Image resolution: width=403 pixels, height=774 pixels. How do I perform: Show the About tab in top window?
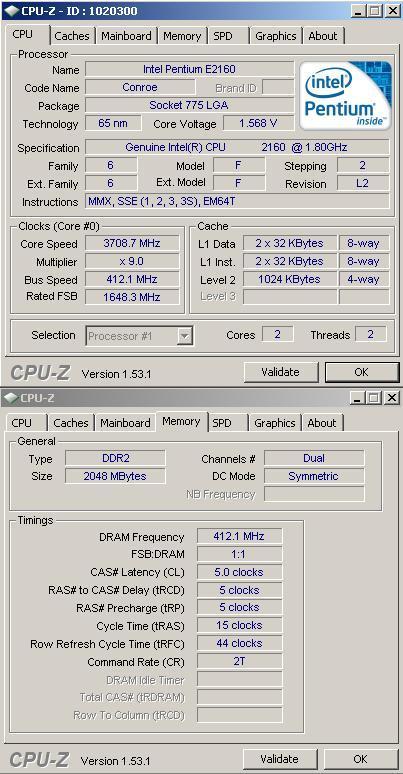pos(322,36)
